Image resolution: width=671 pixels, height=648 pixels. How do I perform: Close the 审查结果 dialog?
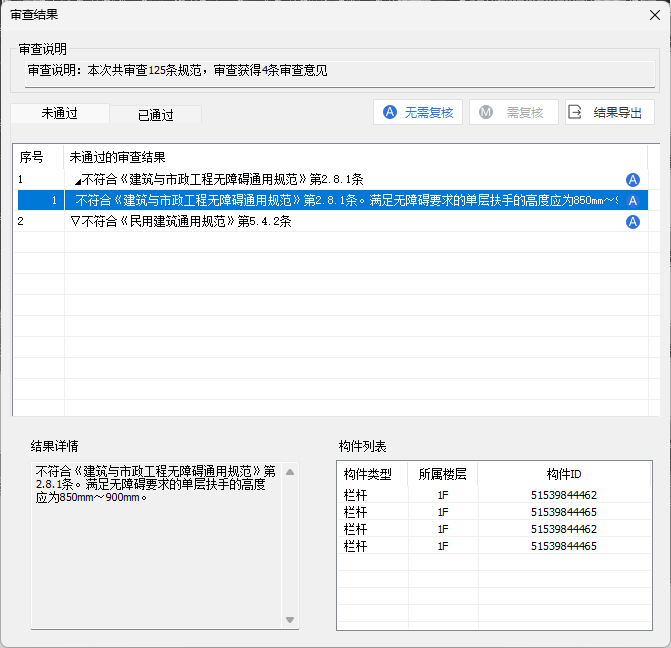click(654, 15)
